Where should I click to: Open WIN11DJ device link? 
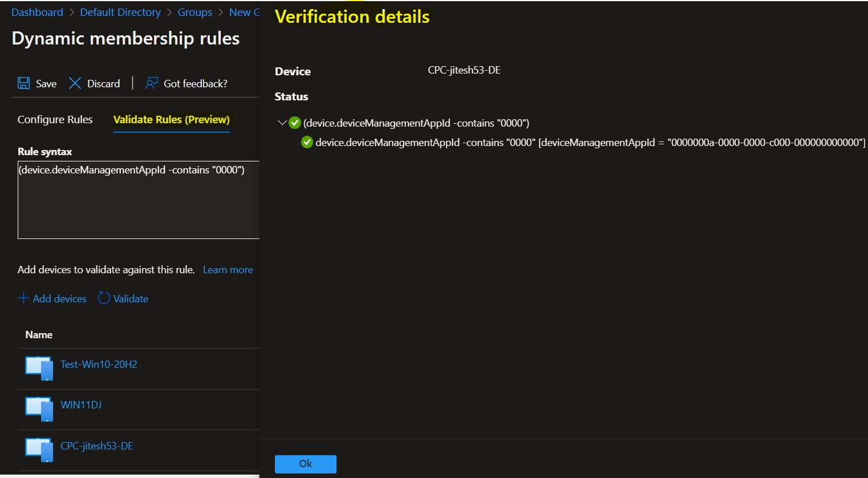coord(81,405)
